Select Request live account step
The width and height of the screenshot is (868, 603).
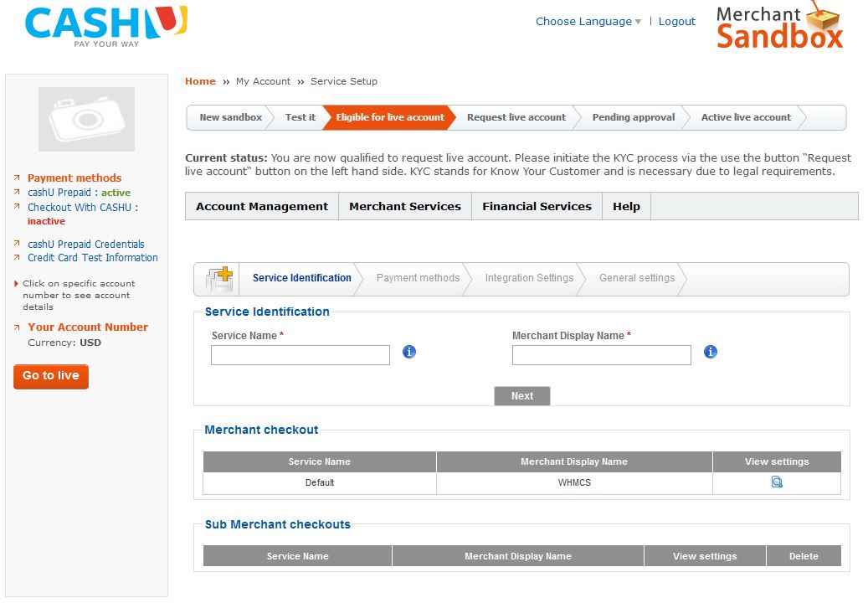(x=516, y=117)
